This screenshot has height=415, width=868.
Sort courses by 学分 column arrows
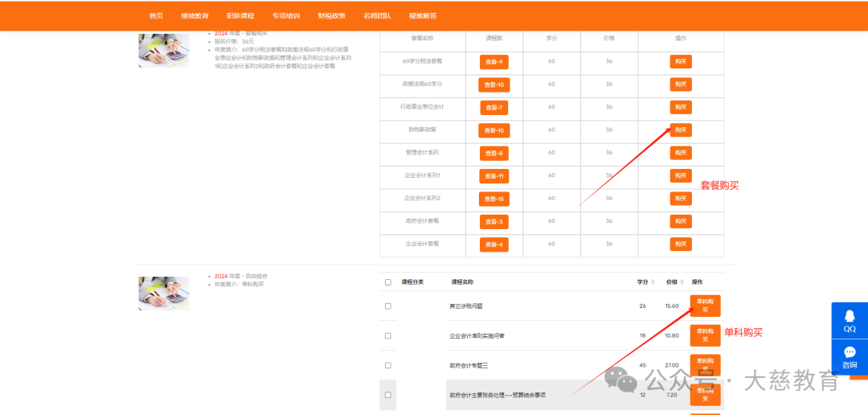(653, 282)
